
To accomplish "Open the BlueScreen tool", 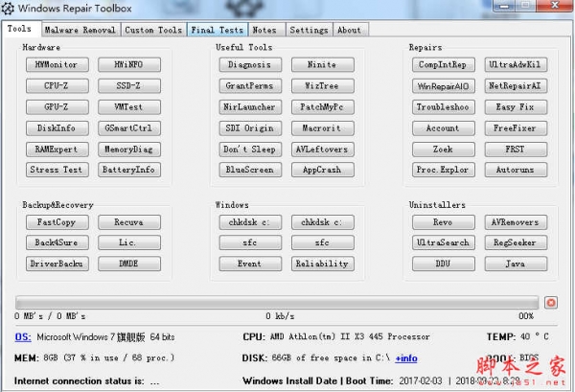I will tap(250, 170).
